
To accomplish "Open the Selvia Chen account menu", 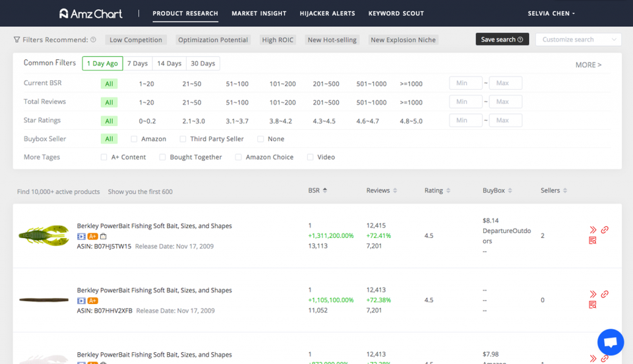I will pos(551,13).
